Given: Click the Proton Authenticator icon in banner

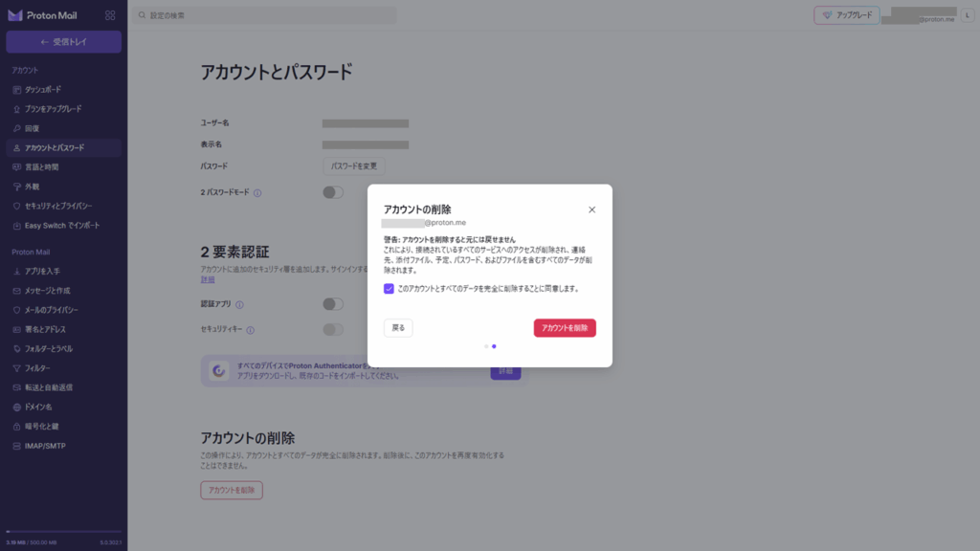Looking at the screenshot, I should pos(219,370).
